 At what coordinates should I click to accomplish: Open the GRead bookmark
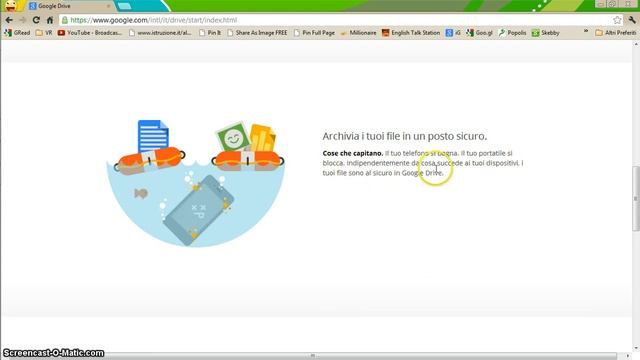pos(17,33)
